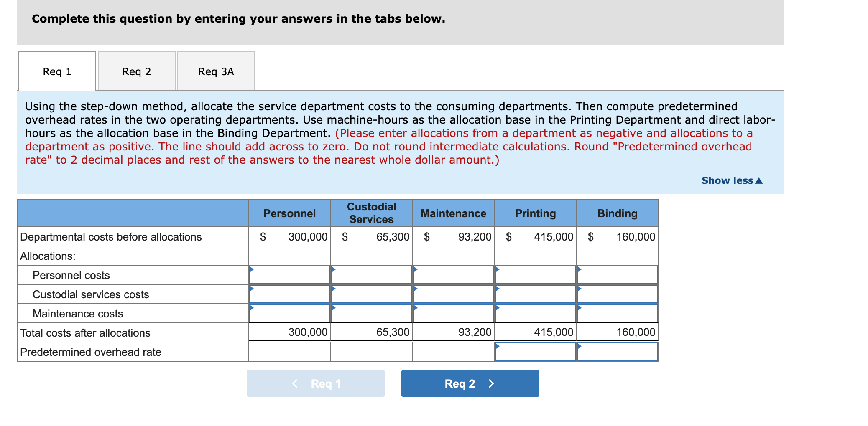Screen dimensions: 868x426
Task: Select Custodial services costs input under Binding
Action: coord(618,294)
